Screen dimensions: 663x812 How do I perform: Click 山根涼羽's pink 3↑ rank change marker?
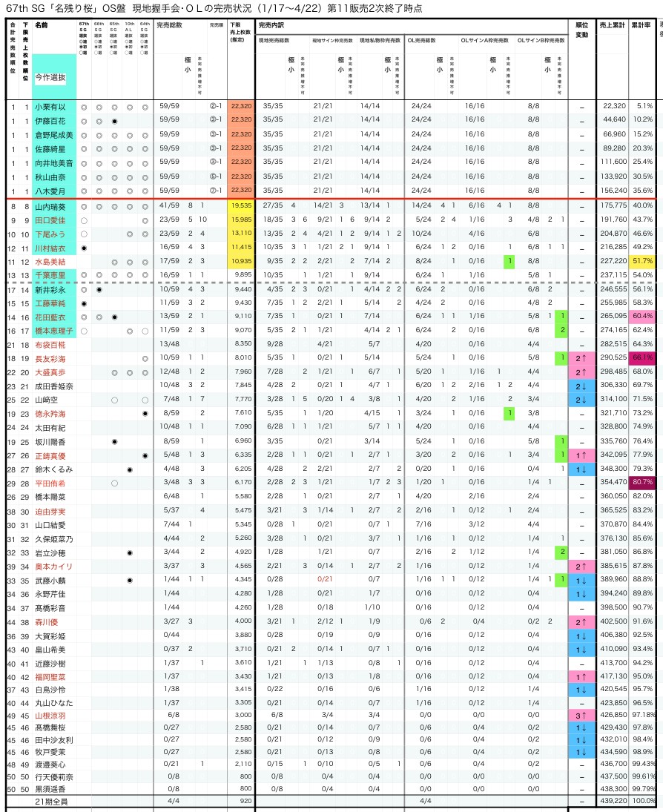(581, 716)
